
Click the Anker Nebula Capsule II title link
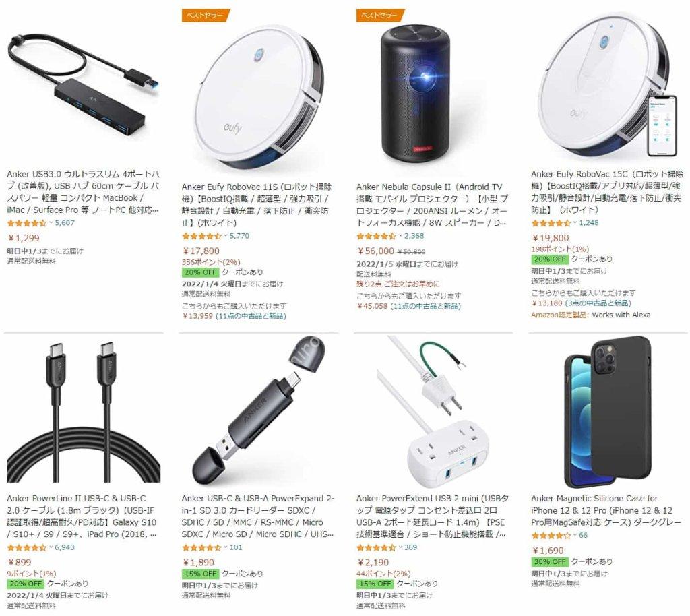click(432, 205)
